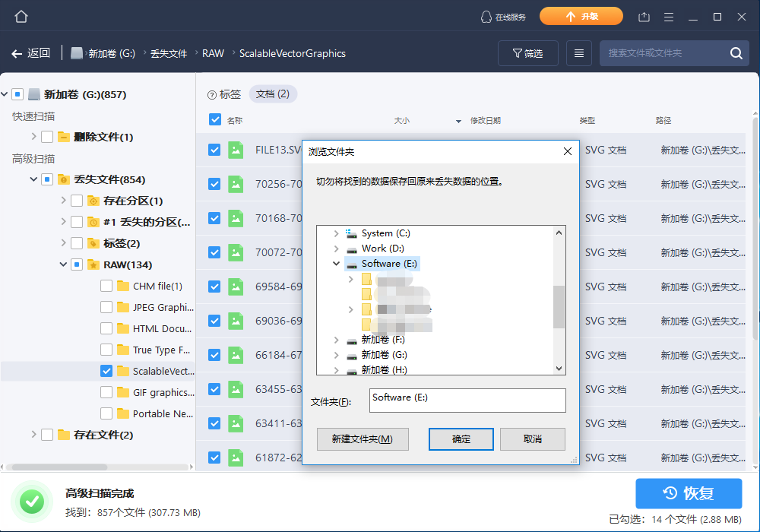Click the home icon in title bar
This screenshot has height=532, width=760.
pos(21,16)
